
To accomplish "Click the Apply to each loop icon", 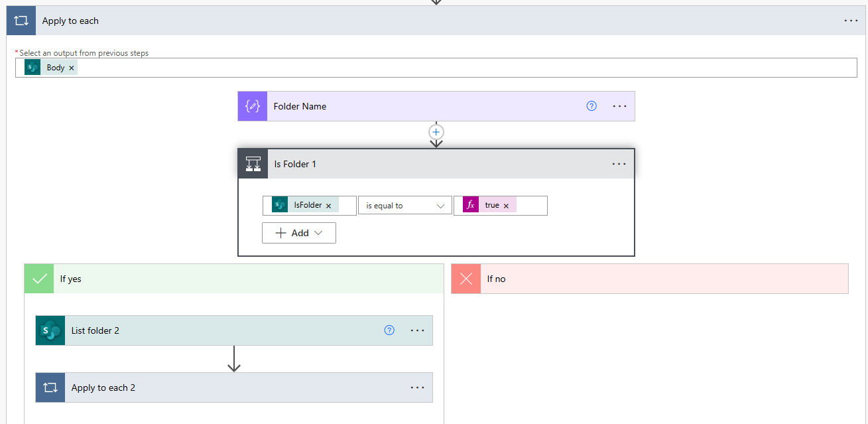I will click(x=21, y=21).
